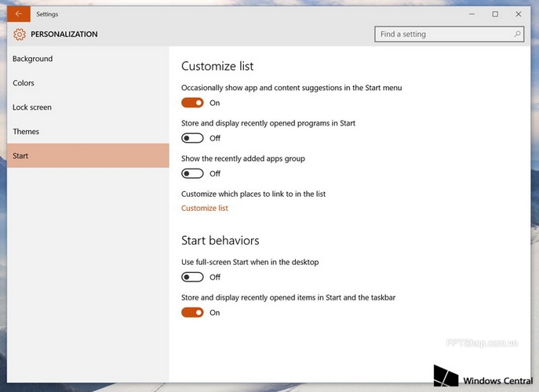Open the Background settings page

88,59
